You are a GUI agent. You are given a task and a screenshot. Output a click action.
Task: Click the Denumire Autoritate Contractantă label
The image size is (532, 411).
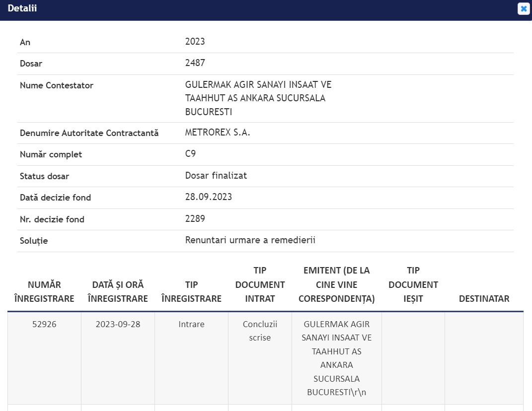click(x=89, y=133)
